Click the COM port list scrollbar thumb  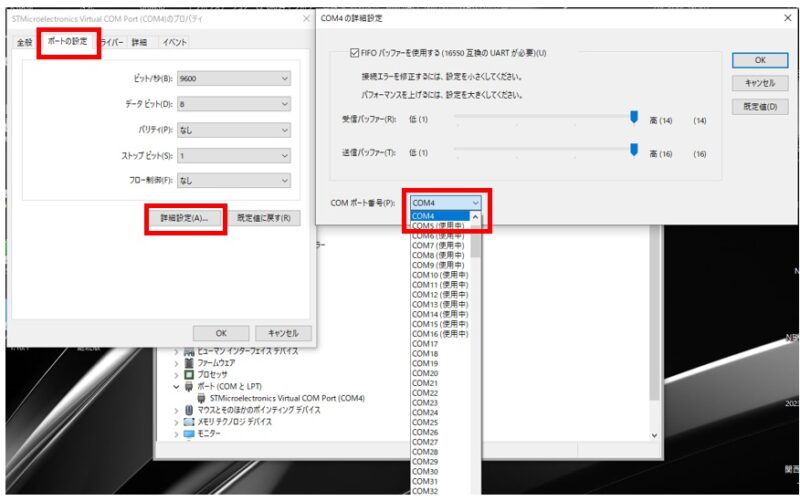tap(476, 243)
